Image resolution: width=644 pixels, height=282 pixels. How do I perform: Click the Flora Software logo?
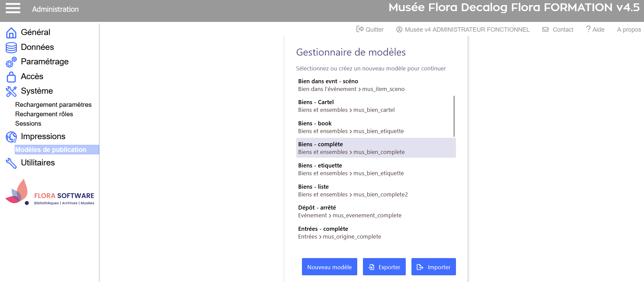pos(50,192)
